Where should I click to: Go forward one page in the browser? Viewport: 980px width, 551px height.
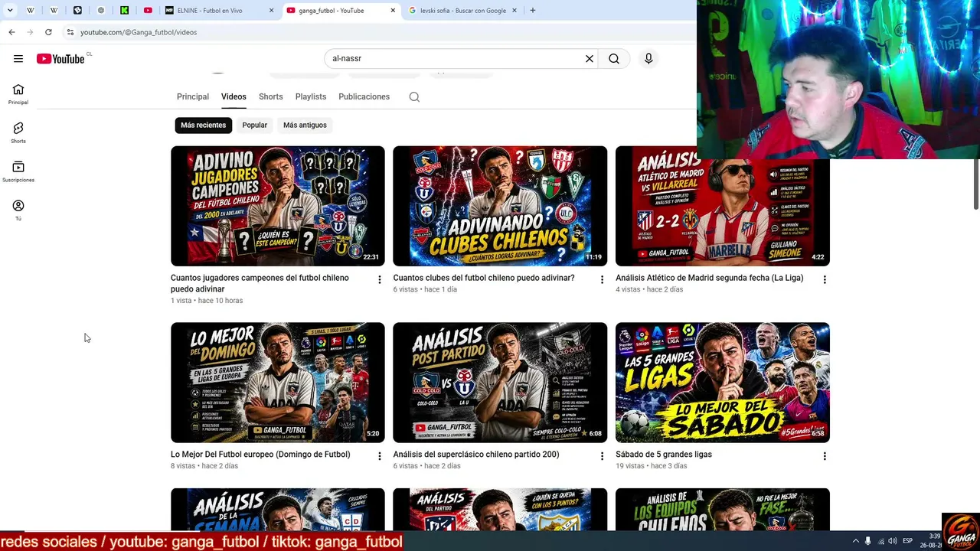click(30, 32)
